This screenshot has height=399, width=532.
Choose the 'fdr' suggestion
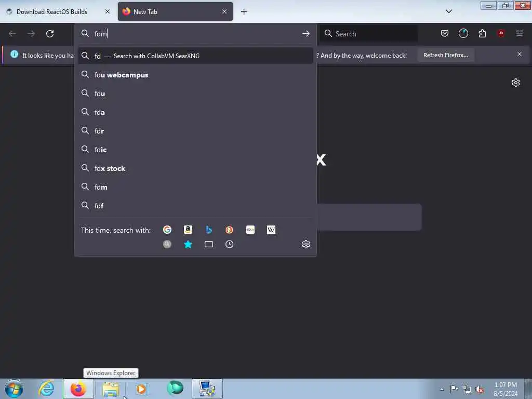[195, 131]
